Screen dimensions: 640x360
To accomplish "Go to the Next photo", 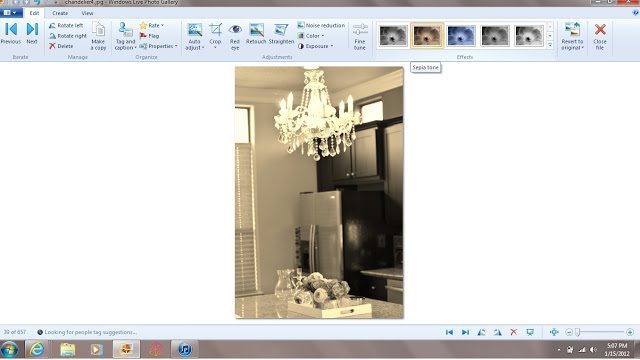I will tap(32, 33).
